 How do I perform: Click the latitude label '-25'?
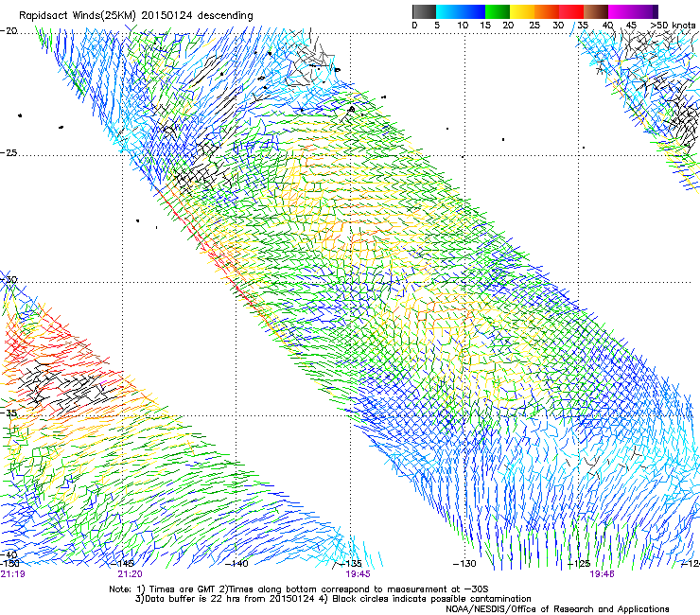pyautogui.click(x=9, y=152)
